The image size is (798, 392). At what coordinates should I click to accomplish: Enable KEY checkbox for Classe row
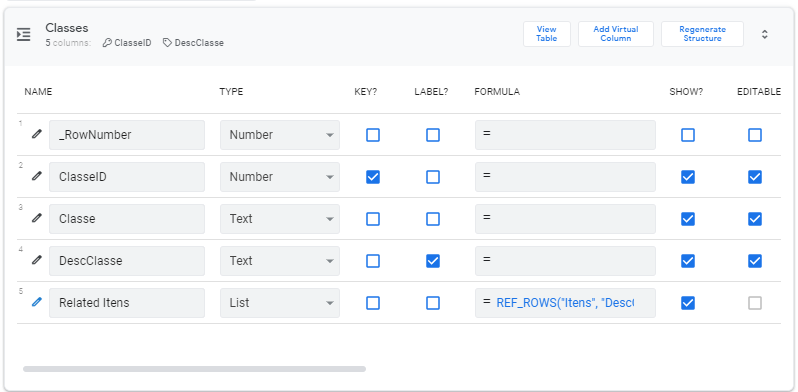click(x=373, y=219)
